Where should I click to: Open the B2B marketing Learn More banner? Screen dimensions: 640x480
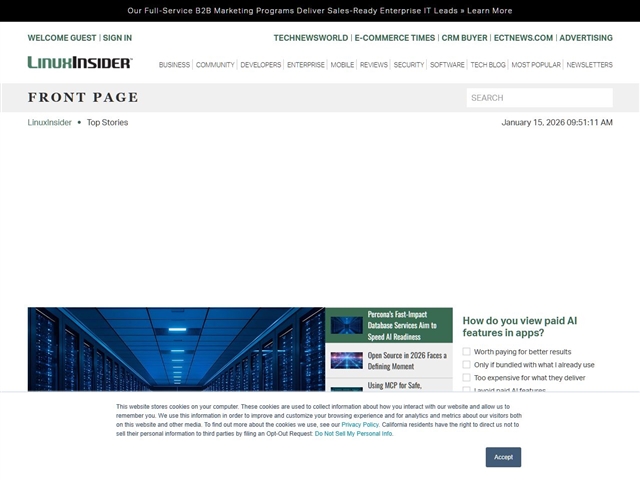coord(320,11)
